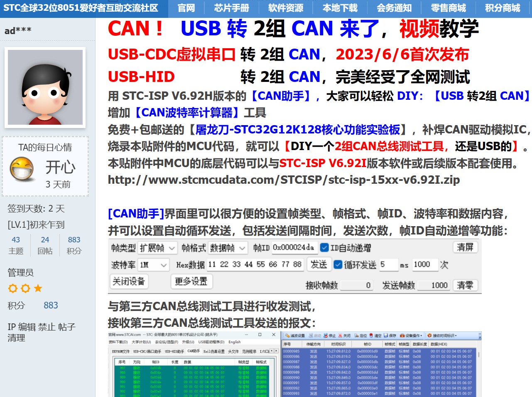Click the send count field before 次
Image resolution: width=532 pixels, height=397 pixels.
pos(425,265)
